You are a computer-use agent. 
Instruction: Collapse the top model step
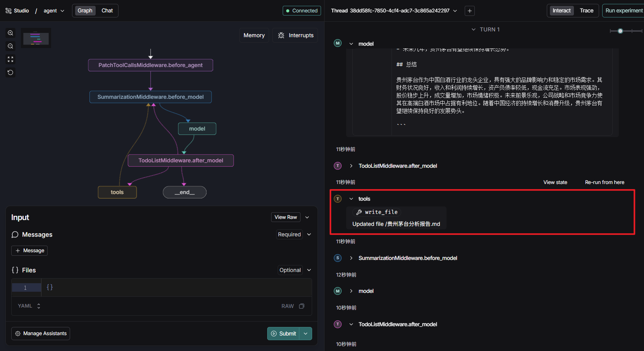tap(351, 44)
